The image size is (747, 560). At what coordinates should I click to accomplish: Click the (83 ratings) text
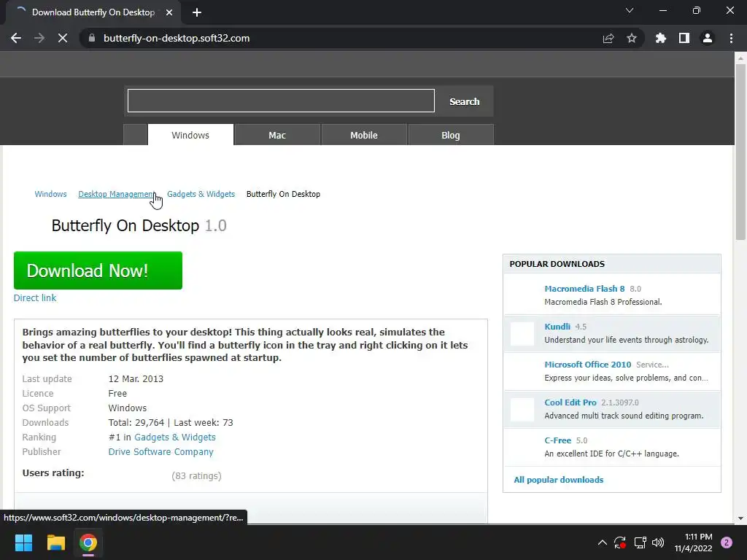[196, 475]
